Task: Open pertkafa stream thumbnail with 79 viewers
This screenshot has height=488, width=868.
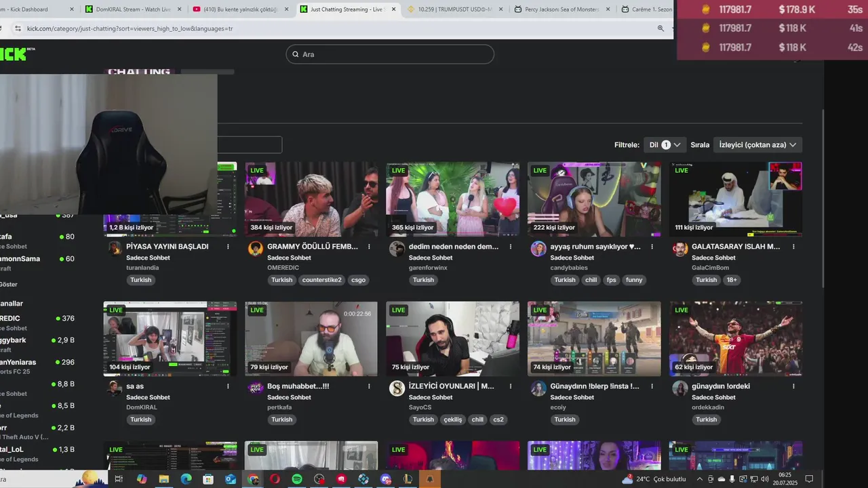Action: pos(311,339)
